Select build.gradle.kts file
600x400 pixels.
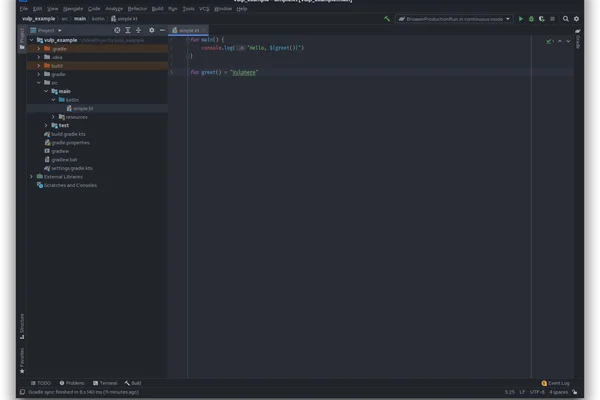click(x=68, y=134)
